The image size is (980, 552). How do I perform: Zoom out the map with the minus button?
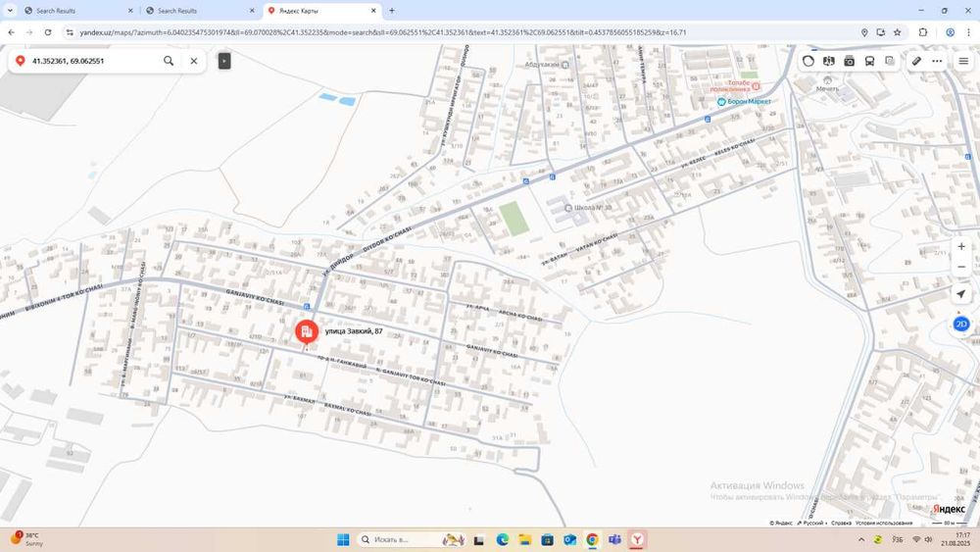(x=961, y=267)
